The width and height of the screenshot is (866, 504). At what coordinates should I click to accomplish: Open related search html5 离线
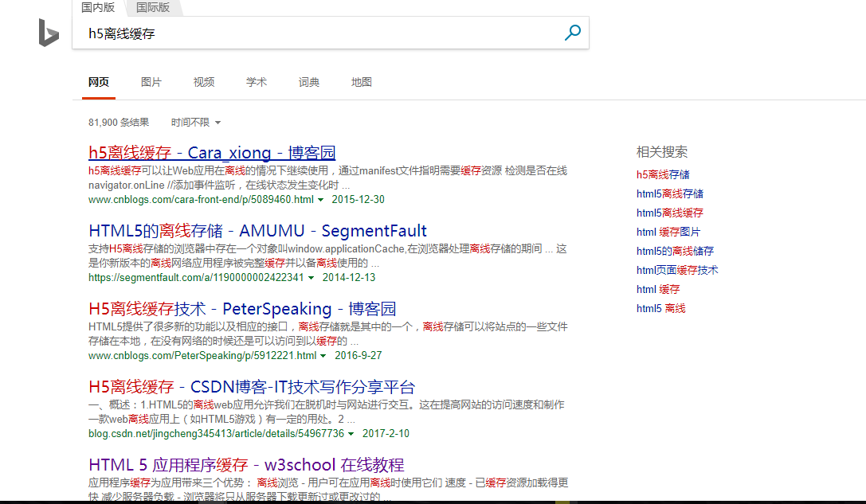(660, 309)
